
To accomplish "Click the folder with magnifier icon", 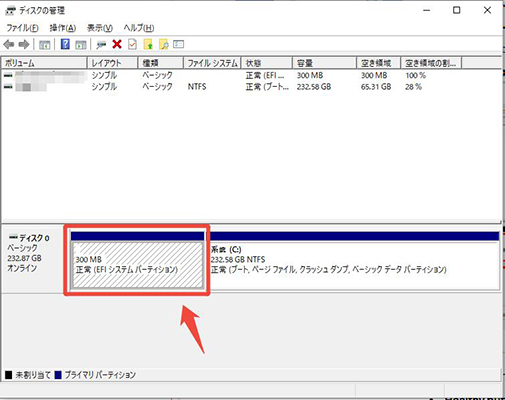I will [164, 44].
